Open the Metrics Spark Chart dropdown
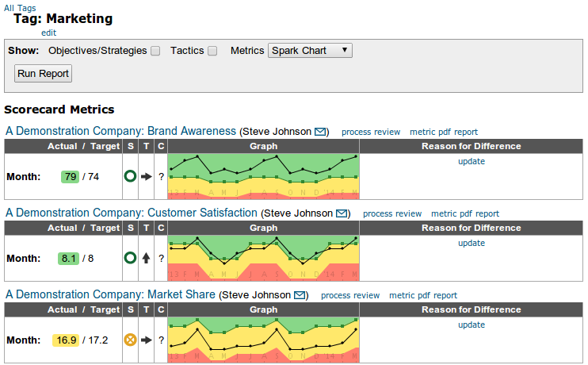588x365 pixels. (x=310, y=50)
